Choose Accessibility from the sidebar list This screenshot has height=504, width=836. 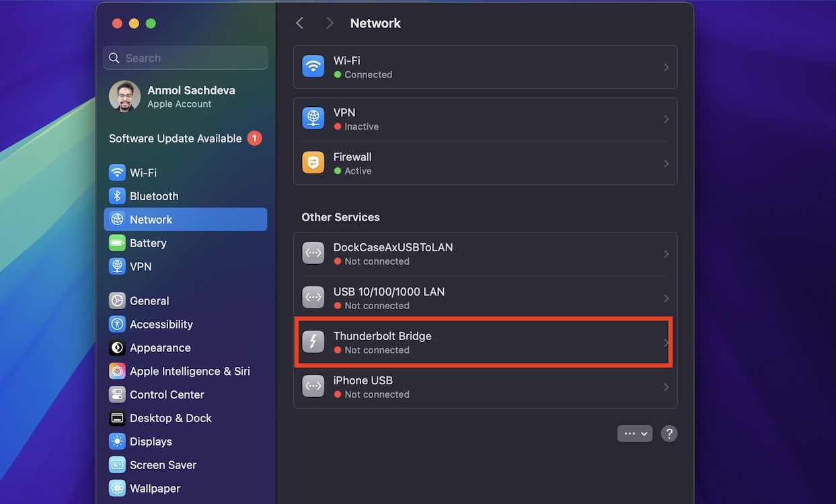point(161,325)
